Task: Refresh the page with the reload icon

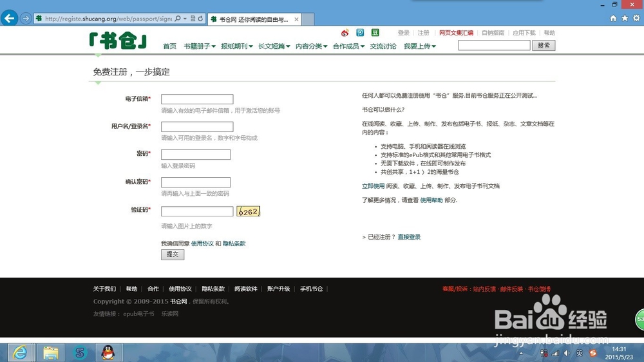Action: [200, 19]
